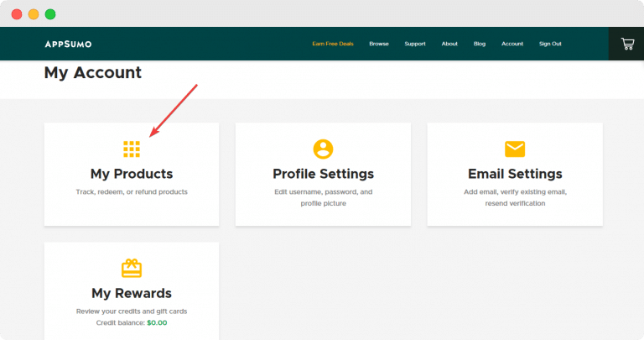
Task: Click 'Edit username, password, and profile picture' text
Action: point(323,197)
